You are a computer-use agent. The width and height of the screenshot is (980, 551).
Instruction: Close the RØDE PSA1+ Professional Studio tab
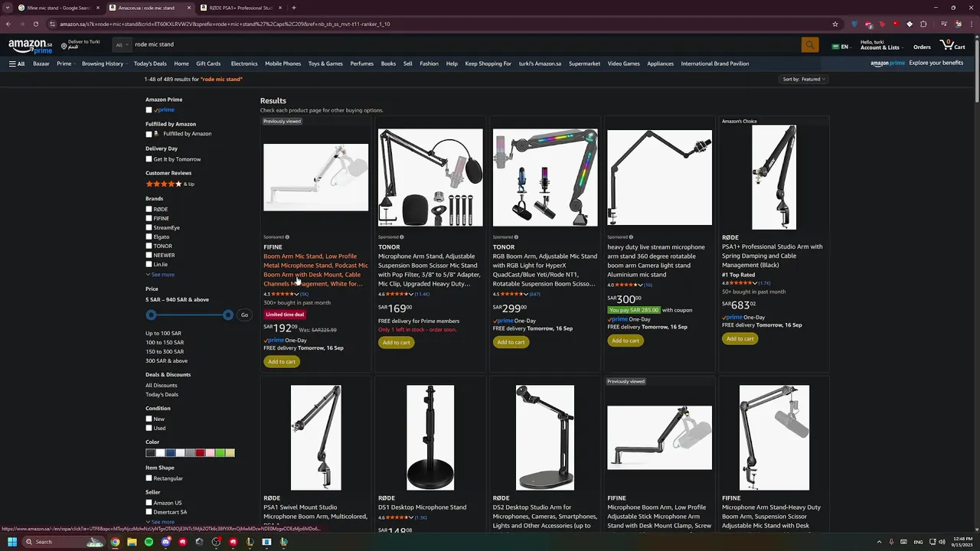pyautogui.click(x=280, y=8)
